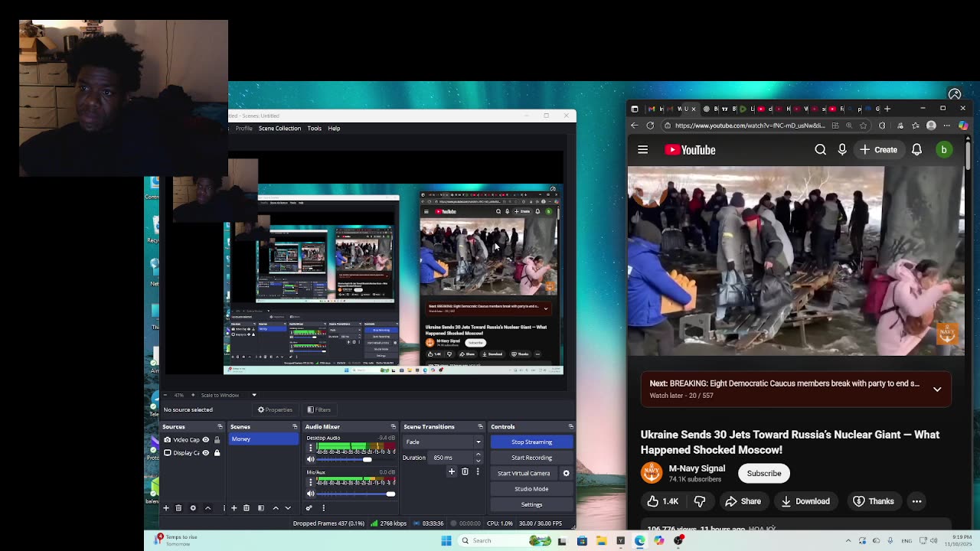The height and width of the screenshot is (551, 980).
Task: Toggle lock for Video Capture source
Action: [x=217, y=439]
